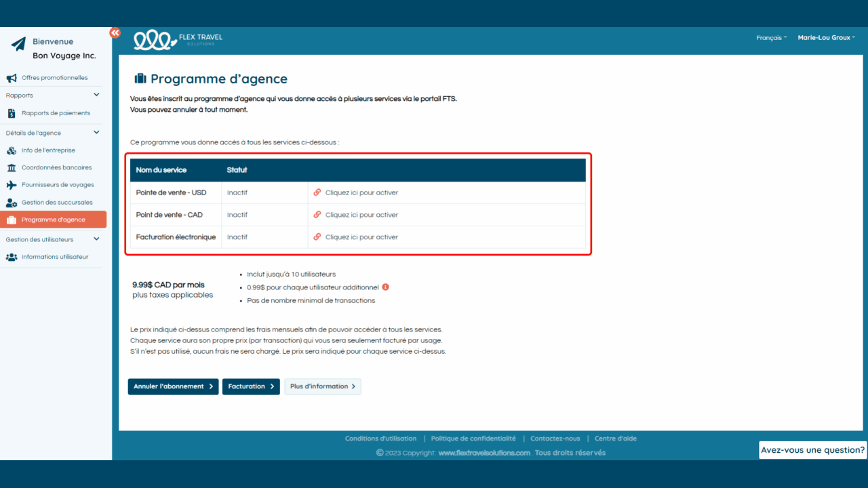This screenshot has height=488, width=868.
Task: Open Politique de confidentialité footer link
Action: point(473,439)
